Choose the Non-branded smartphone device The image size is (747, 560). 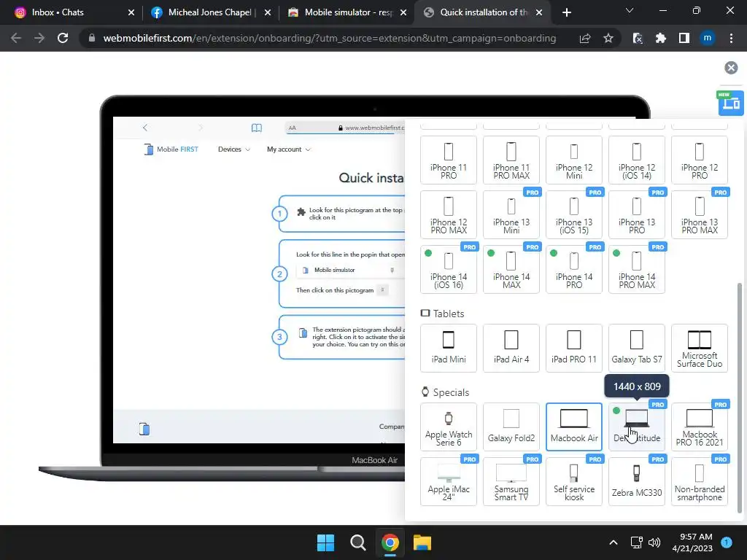pyautogui.click(x=700, y=481)
